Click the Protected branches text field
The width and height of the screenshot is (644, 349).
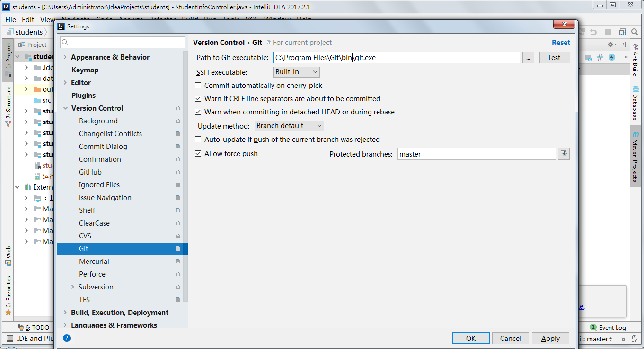[476, 154]
